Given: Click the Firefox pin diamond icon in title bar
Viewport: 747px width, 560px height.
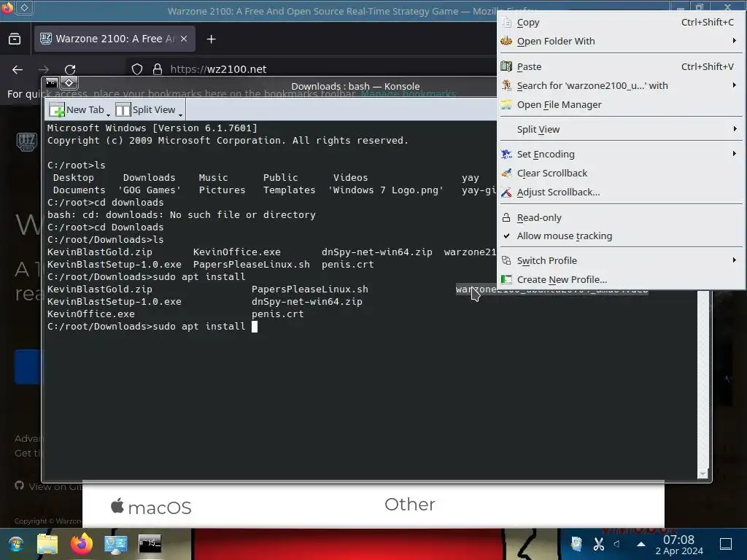Looking at the screenshot, I should (24, 7).
